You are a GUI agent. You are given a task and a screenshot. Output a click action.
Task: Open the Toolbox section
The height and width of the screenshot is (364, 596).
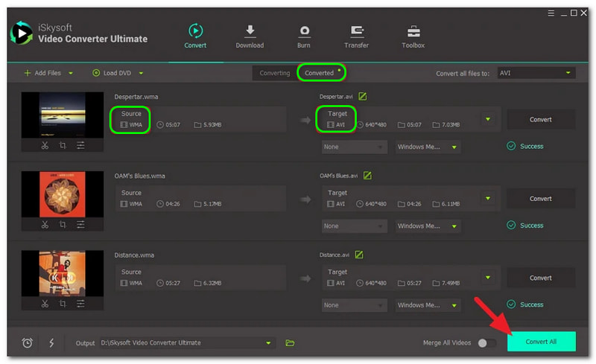coord(413,36)
